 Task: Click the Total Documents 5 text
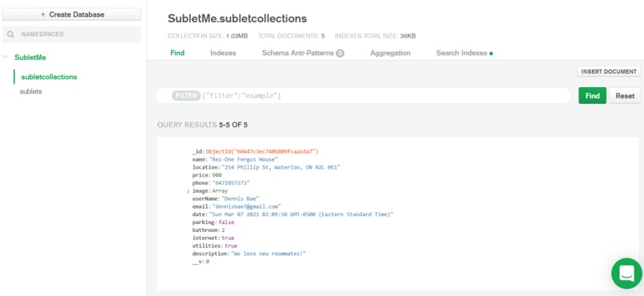[x=291, y=36]
